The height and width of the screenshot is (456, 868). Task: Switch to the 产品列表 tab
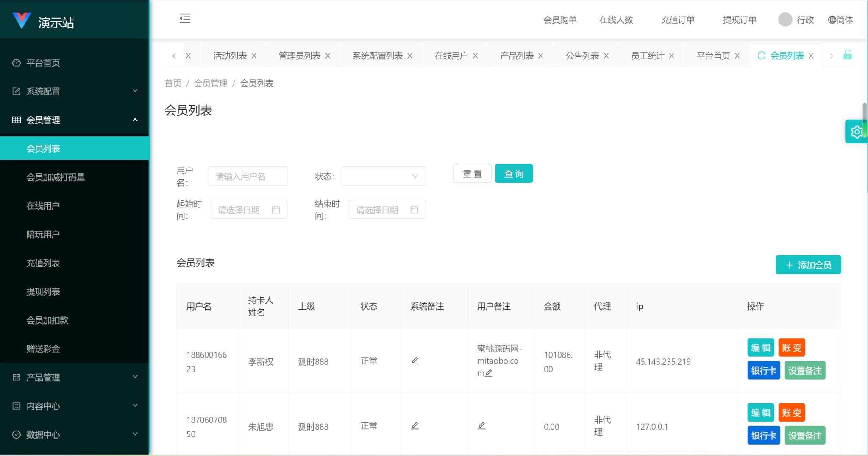517,56
